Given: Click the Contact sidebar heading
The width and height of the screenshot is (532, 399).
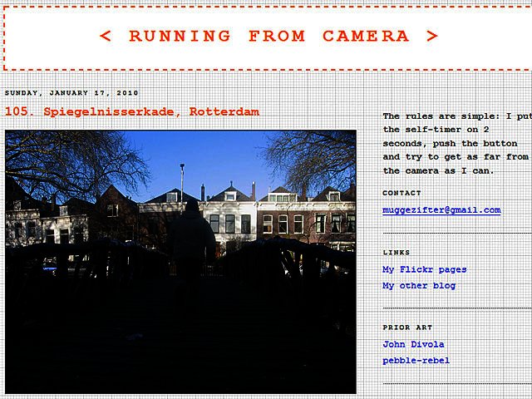Looking at the screenshot, I should point(402,193).
